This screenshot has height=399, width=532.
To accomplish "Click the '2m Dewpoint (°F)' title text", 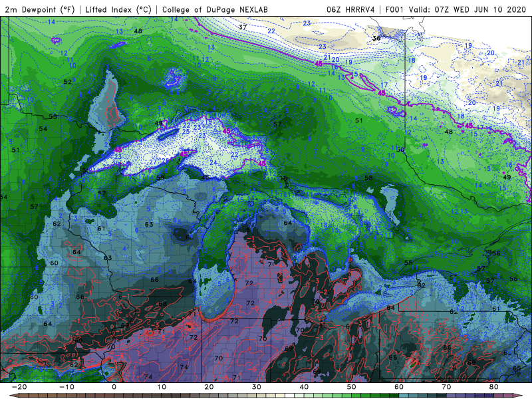I will pos(40,9).
